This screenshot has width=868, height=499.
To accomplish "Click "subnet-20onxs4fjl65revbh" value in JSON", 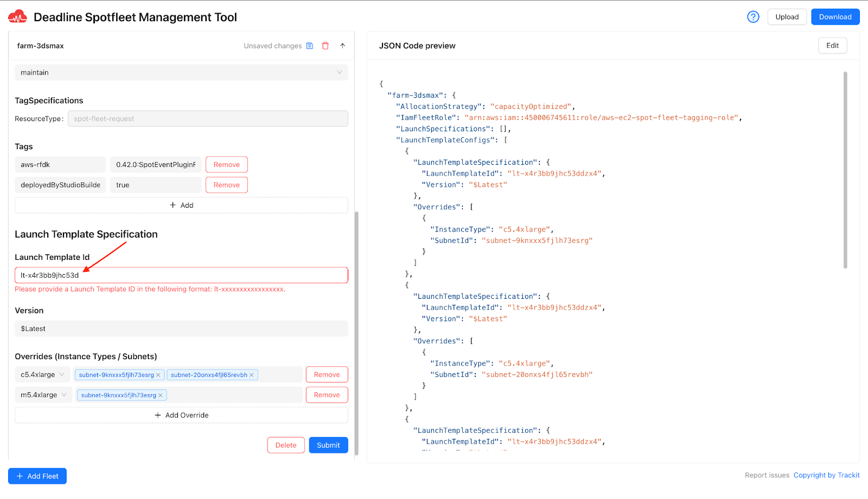I will pyautogui.click(x=537, y=375).
